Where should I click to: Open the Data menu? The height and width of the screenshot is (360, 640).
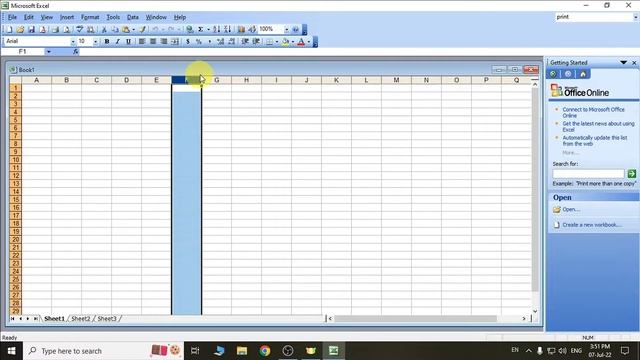pos(133,17)
